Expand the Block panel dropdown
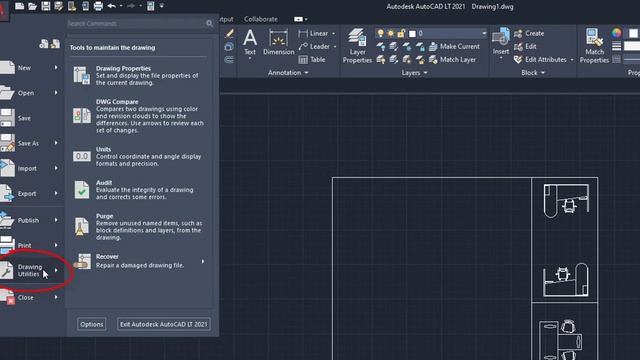 (x=533, y=73)
